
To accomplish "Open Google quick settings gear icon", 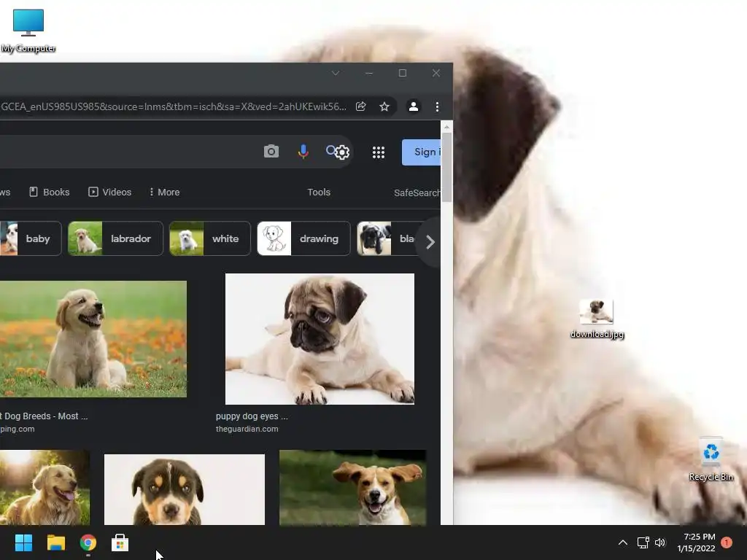I will click(x=343, y=153).
